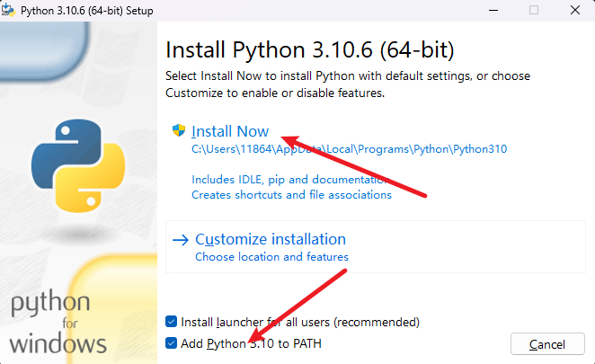595x364 pixels.
Task: Toggle the Add Python 3.10 to PATH checkbox
Action: tap(171, 343)
